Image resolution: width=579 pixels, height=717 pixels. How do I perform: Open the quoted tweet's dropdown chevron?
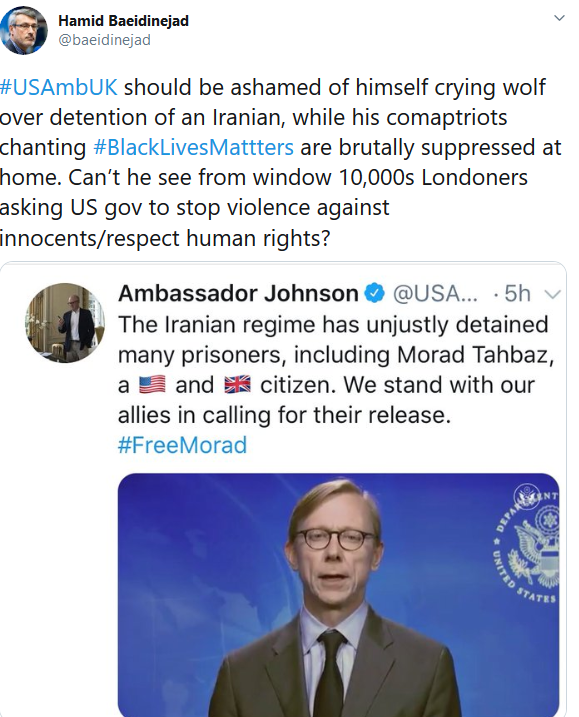click(x=552, y=294)
